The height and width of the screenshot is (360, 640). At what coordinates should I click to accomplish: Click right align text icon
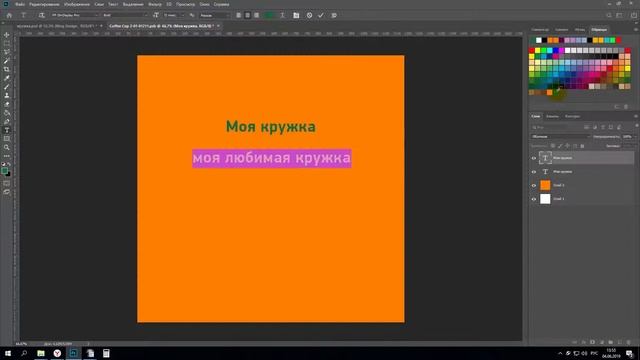click(257, 15)
